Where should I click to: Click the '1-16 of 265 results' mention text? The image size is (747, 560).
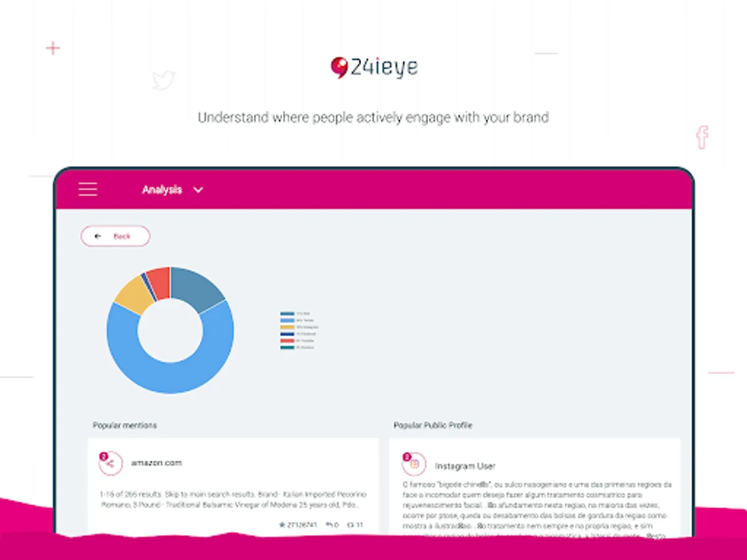point(233,500)
